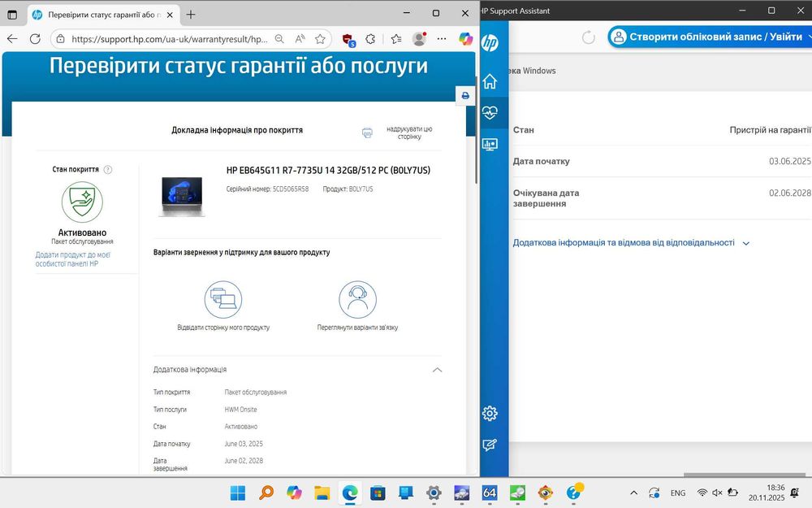Click the activated warranty shield icon
The image size is (812, 508).
[x=82, y=202]
